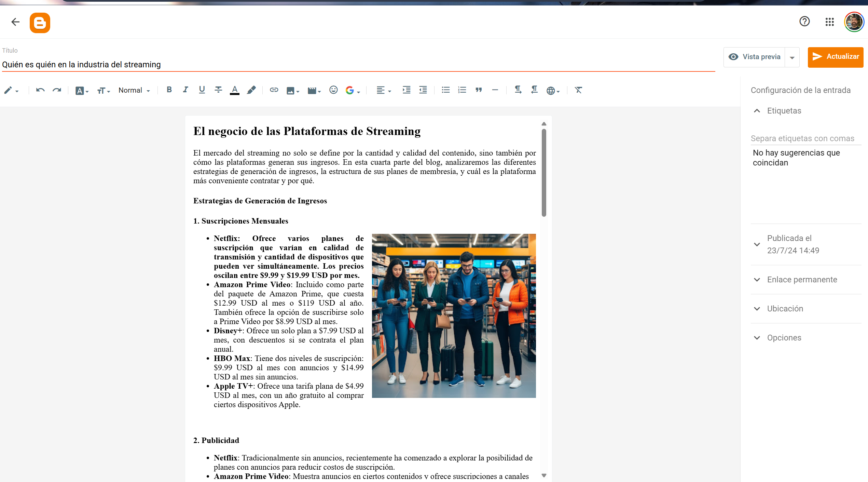Open the Google apps grid
Screen dimensions: 868x482
tap(830, 22)
